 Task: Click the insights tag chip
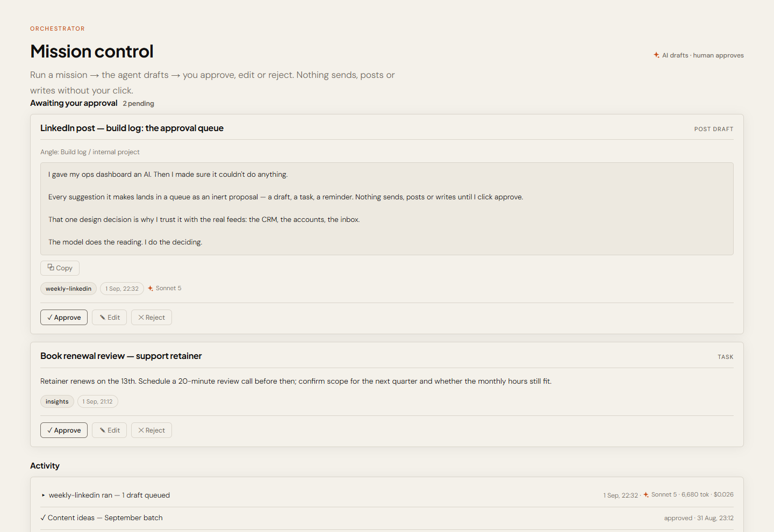coord(57,401)
